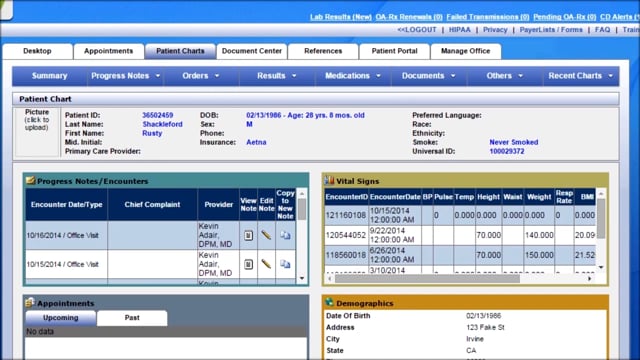Copy 10/15/2014 visit to new note
Screen dimensions: 640x360
click(x=285, y=264)
